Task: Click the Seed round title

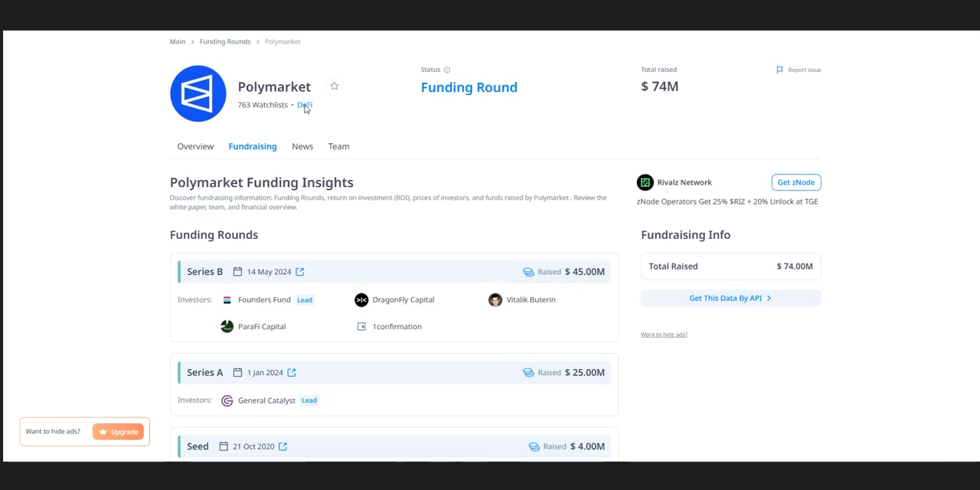Action: tap(198, 446)
